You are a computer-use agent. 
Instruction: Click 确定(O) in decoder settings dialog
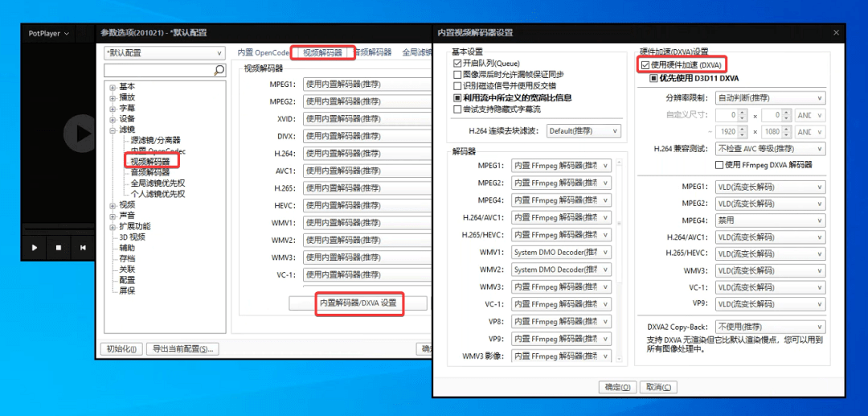coord(617,387)
